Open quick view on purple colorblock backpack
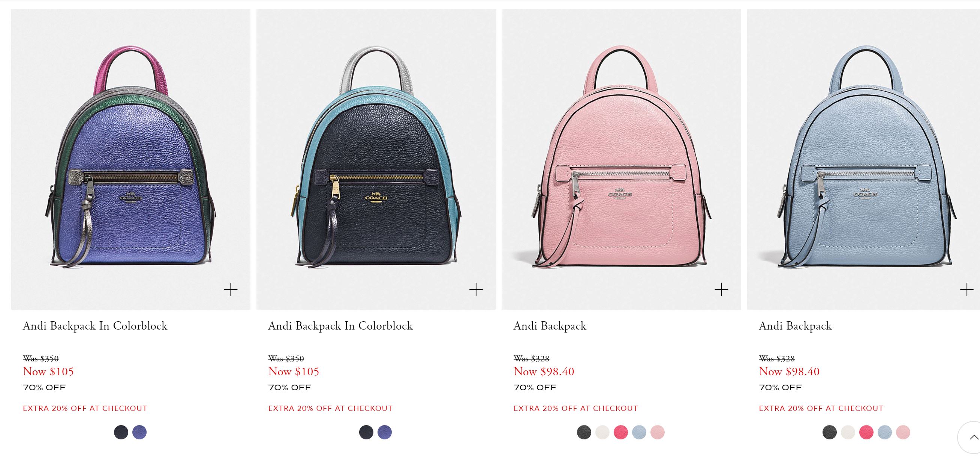The image size is (980, 460). click(231, 290)
